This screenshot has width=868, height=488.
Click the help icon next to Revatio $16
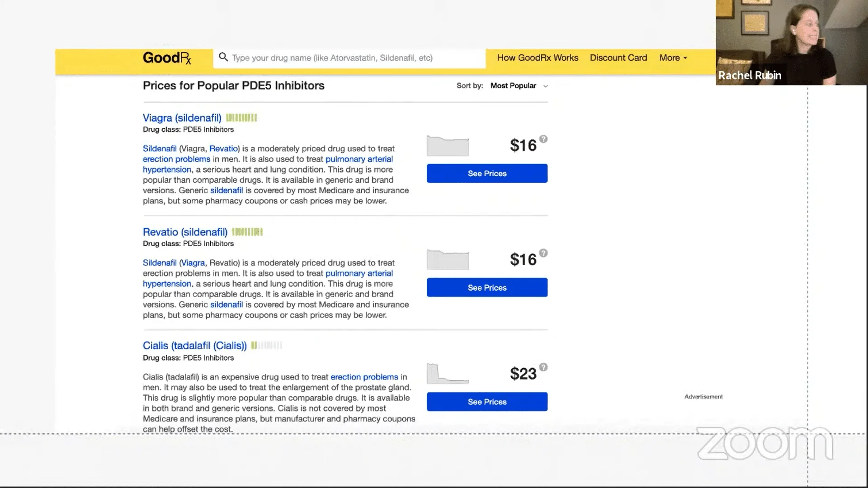(x=543, y=253)
